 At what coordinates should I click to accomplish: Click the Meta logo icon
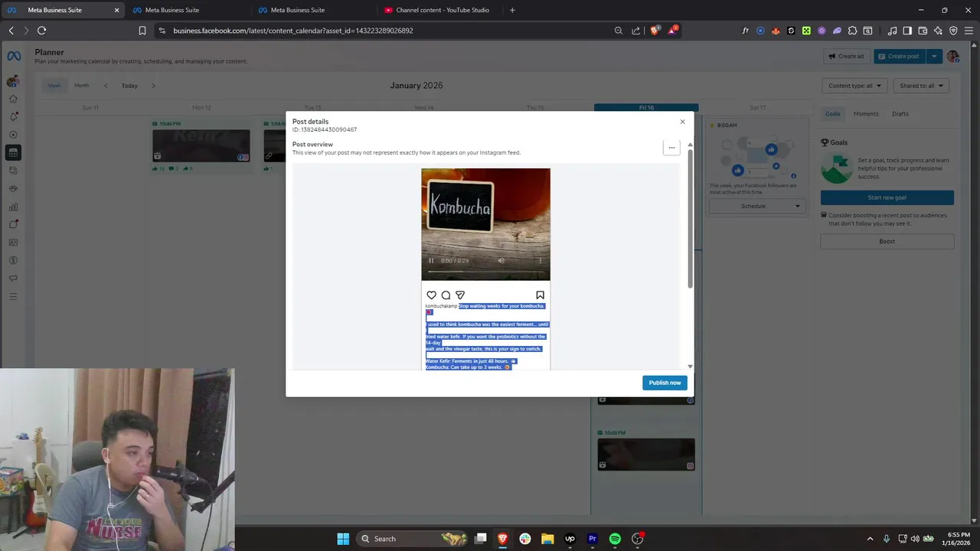pos(14,56)
